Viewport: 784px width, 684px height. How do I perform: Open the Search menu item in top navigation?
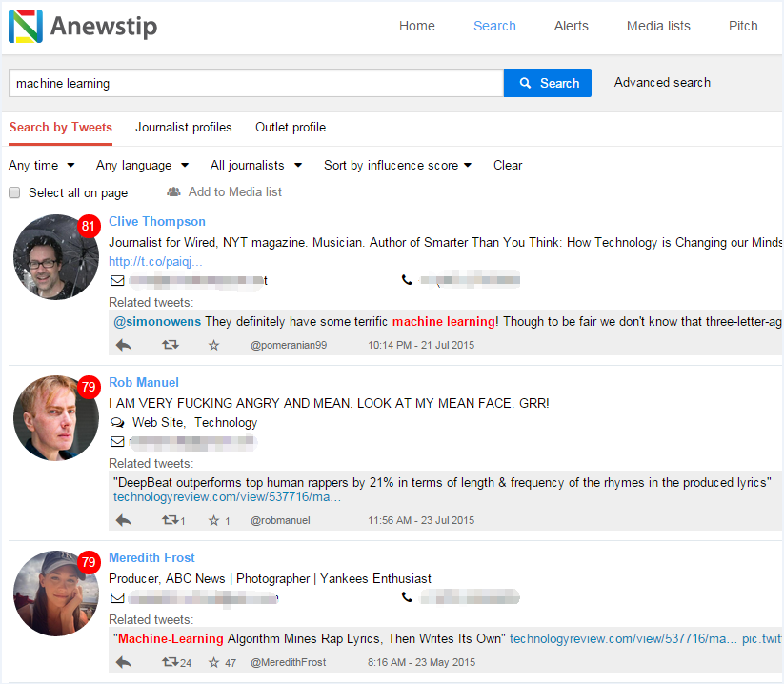(494, 26)
